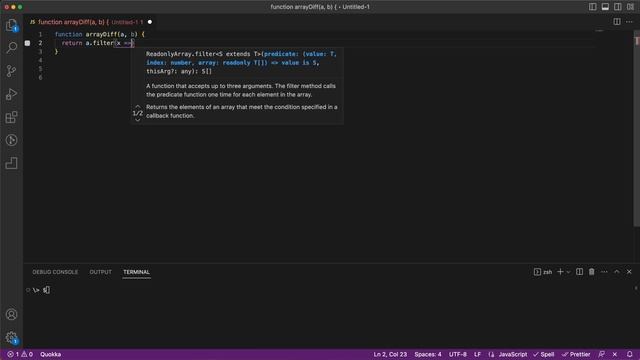Open the editor More Actions ellipsis
This screenshot has height=360, width=640.
click(x=629, y=22)
